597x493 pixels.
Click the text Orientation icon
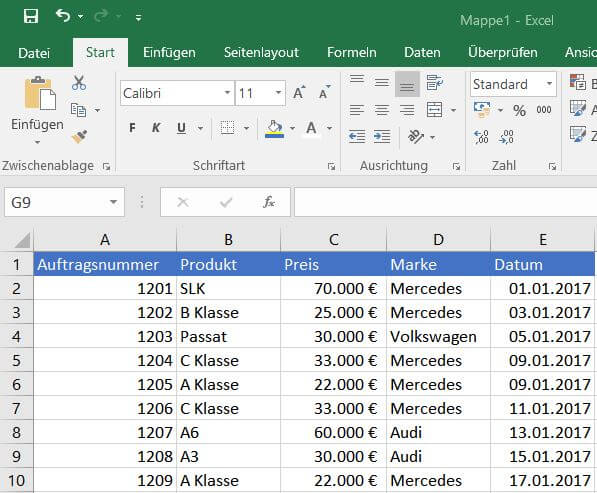point(416,137)
